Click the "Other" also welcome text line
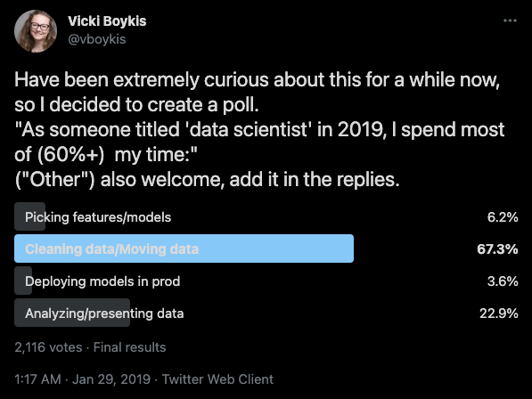This screenshot has height=399, width=532. 207,179
